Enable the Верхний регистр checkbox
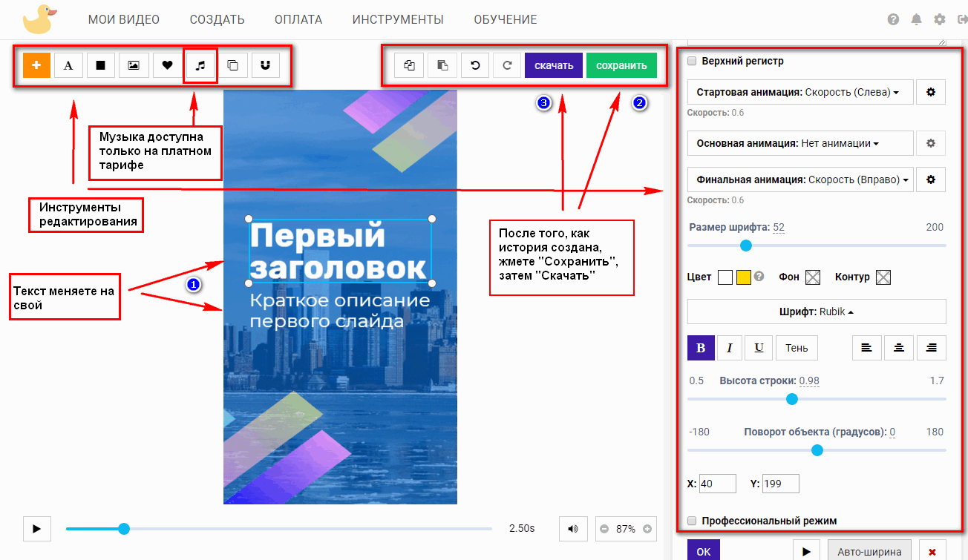968x560 pixels. (693, 61)
